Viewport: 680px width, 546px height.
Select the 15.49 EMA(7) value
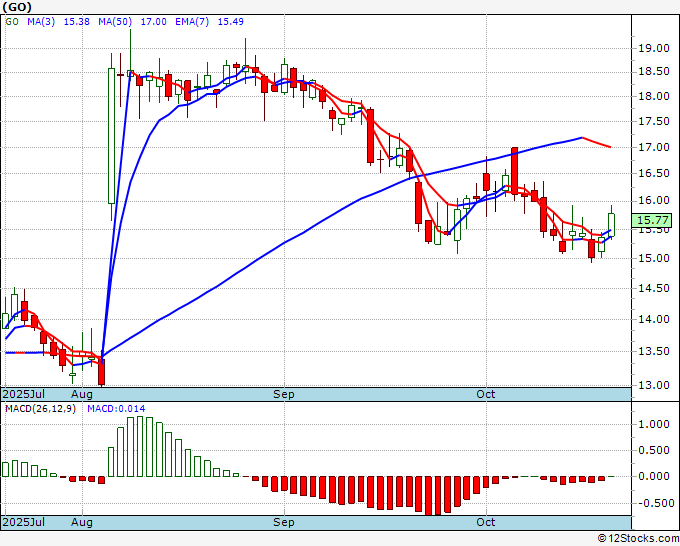point(230,22)
